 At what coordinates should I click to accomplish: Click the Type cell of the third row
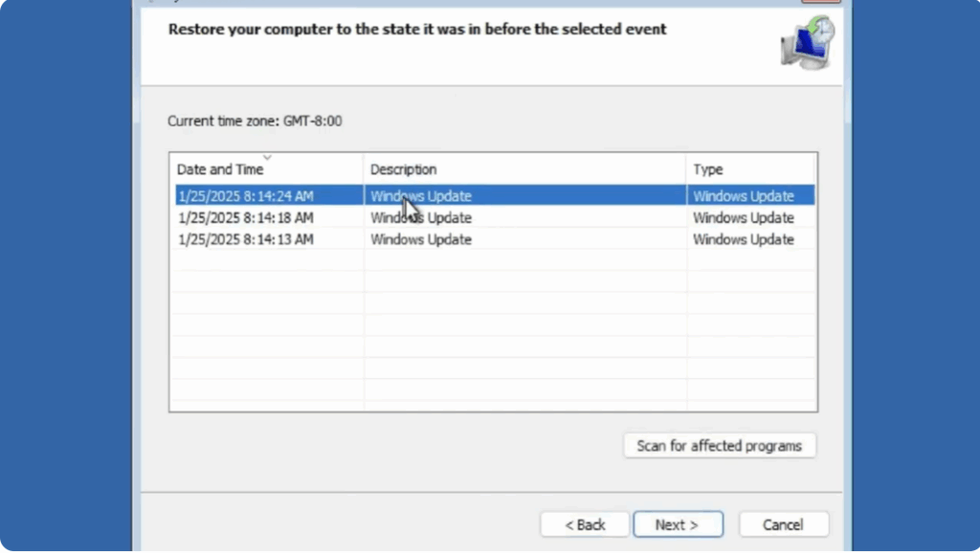744,240
